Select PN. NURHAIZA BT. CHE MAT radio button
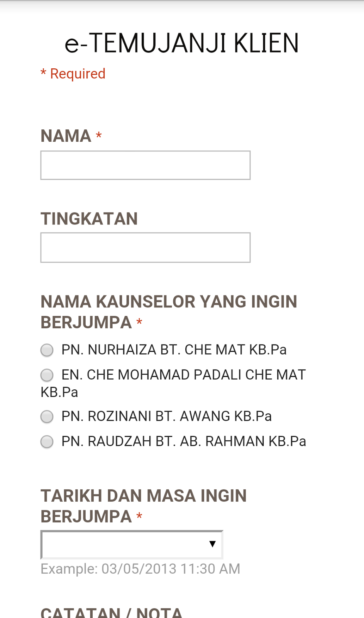 tap(47, 350)
